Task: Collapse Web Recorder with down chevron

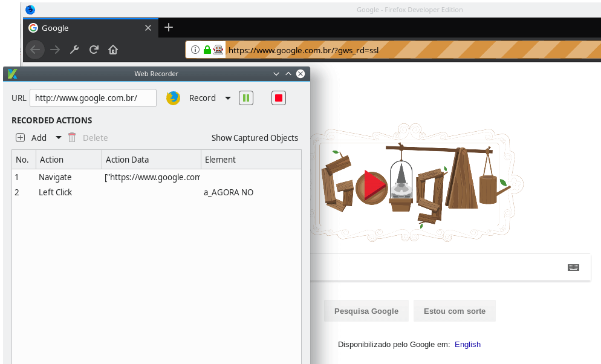Action: [276, 74]
